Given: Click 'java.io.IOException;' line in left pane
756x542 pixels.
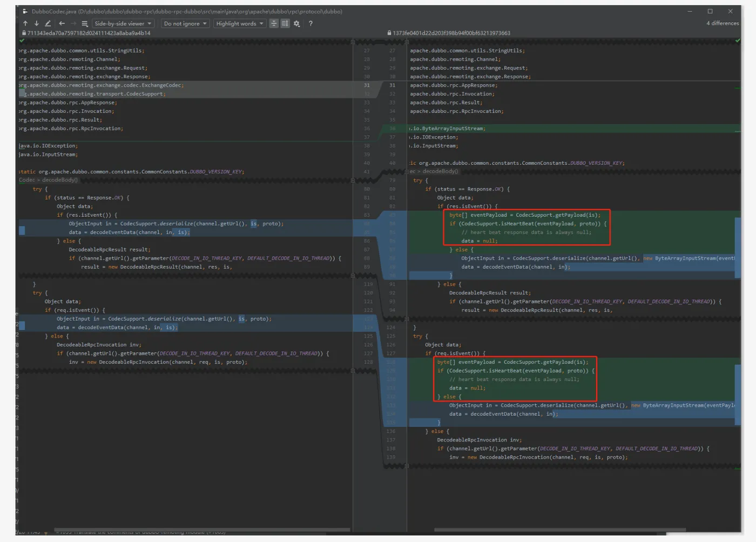Looking at the screenshot, I should [x=48, y=146].
